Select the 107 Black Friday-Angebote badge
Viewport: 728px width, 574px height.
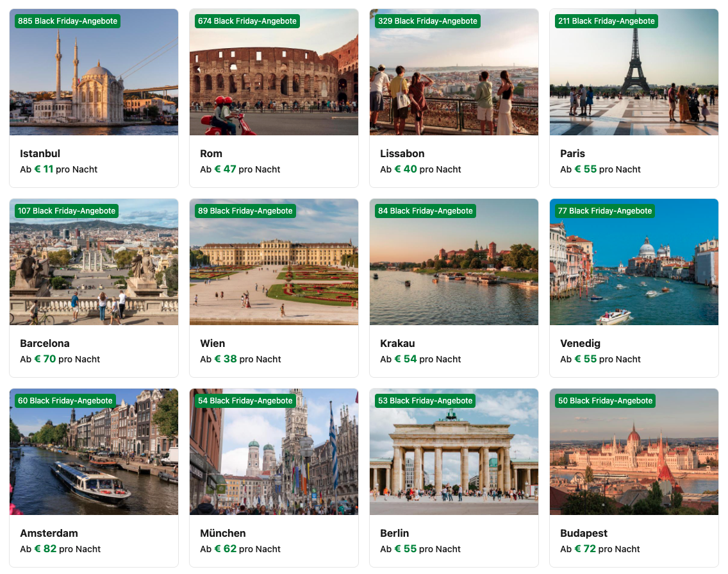[x=67, y=211]
